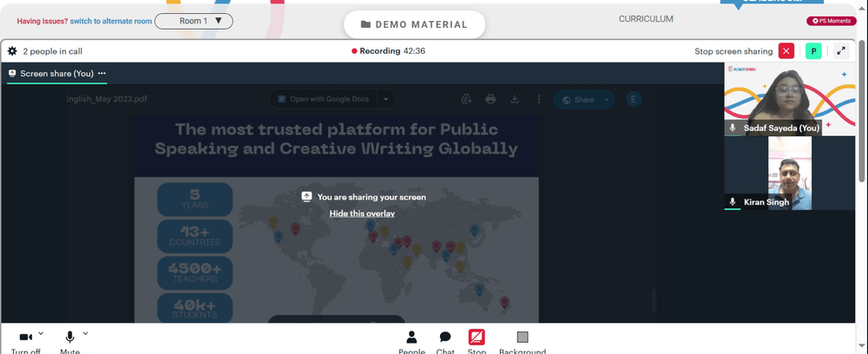868x354 pixels.
Task: Click Stop screen sharing text
Action: point(733,51)
